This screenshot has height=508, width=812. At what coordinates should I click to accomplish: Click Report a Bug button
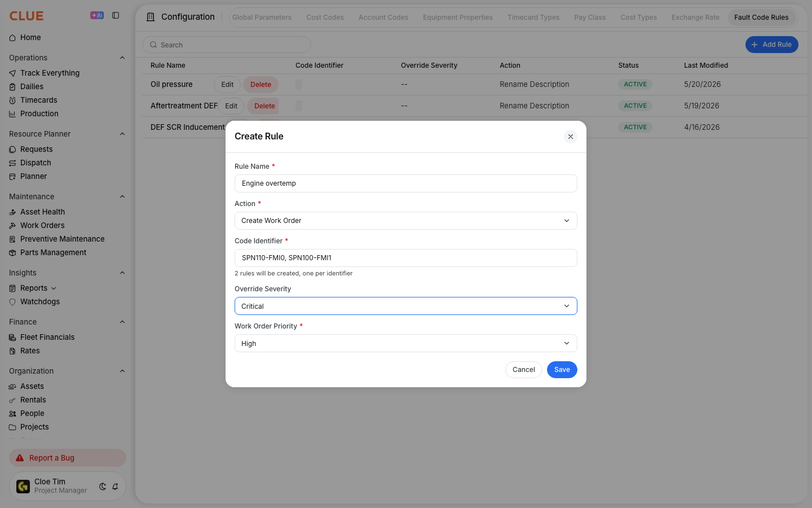point(68,458)
